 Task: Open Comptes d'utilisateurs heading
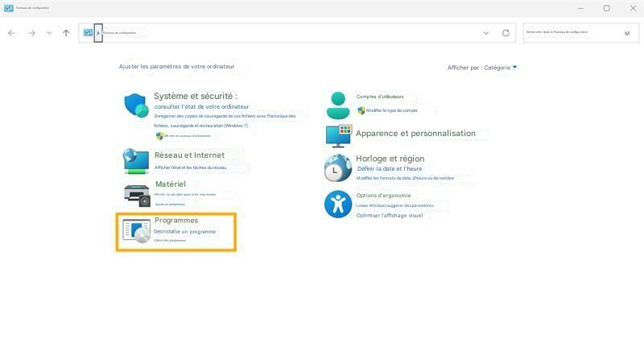[x=380, y=97]
